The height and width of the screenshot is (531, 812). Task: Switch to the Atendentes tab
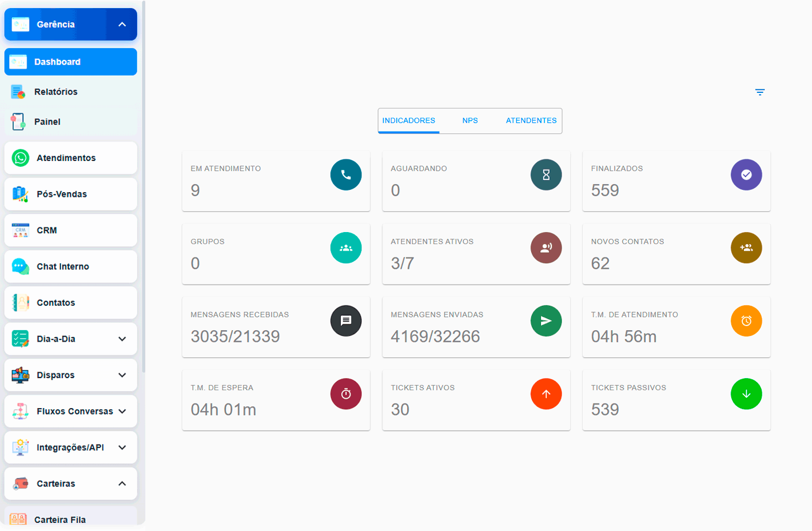531,121
